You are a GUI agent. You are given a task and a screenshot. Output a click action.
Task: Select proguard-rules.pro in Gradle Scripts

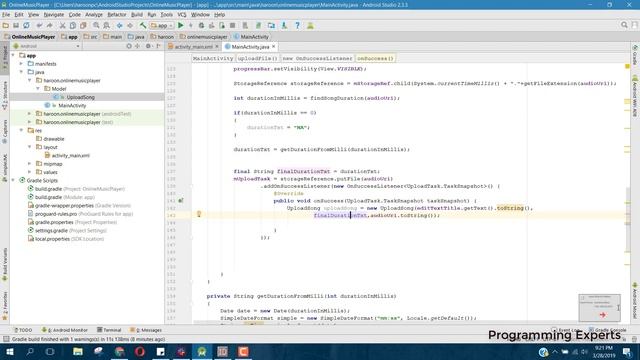coord(56,214)
